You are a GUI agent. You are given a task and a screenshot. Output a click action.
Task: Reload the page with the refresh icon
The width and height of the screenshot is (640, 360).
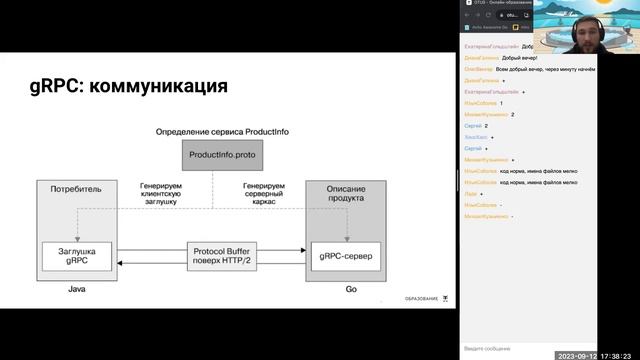488,15
